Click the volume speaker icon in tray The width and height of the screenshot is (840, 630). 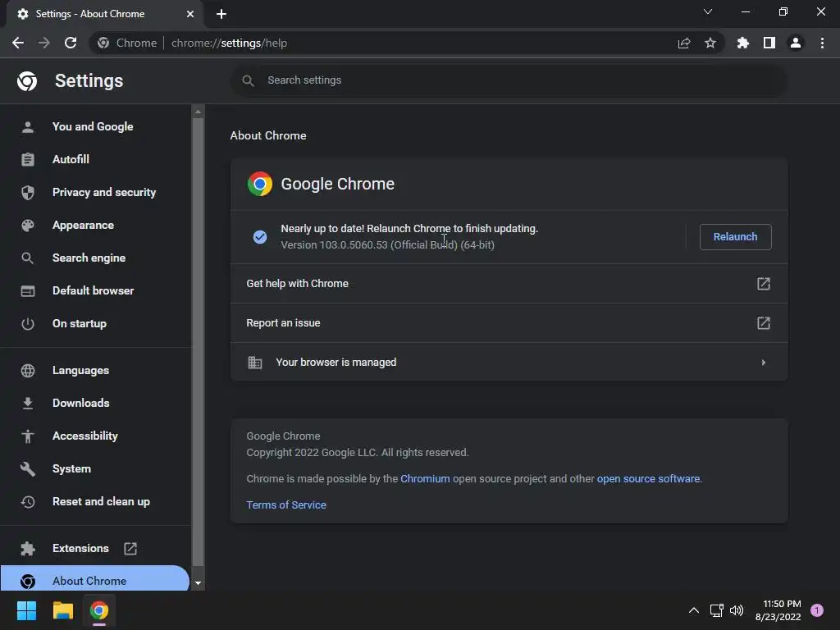click(x=737, y=610)
